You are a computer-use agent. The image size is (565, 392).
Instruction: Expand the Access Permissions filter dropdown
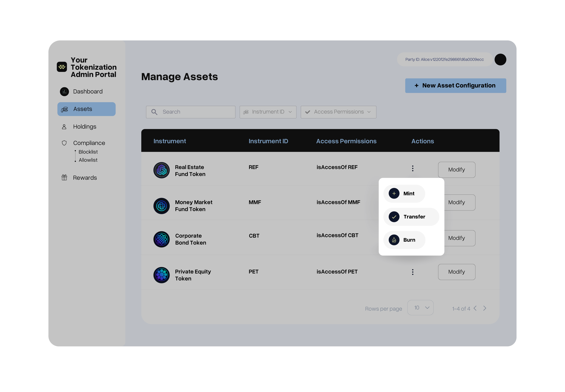pos(338,112)
